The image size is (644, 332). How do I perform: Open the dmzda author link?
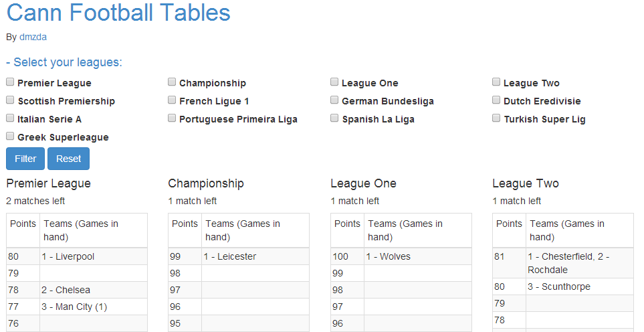coord(33,37)
